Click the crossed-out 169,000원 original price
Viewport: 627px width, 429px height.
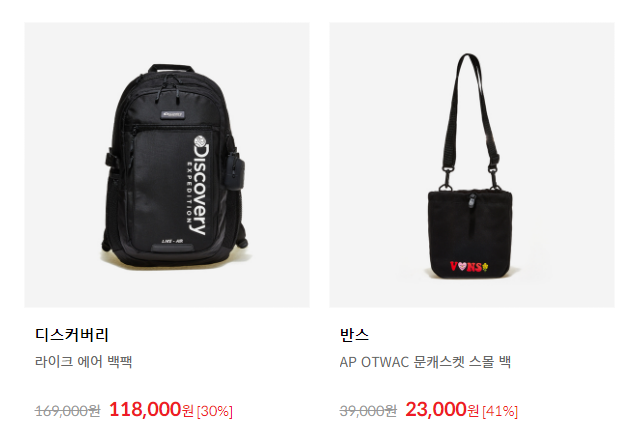[68, 411]
